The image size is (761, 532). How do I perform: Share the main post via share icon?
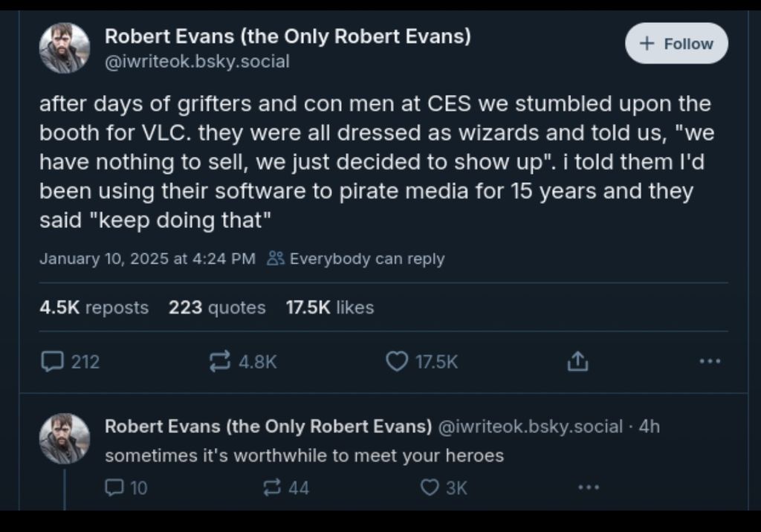click(577, 362)
